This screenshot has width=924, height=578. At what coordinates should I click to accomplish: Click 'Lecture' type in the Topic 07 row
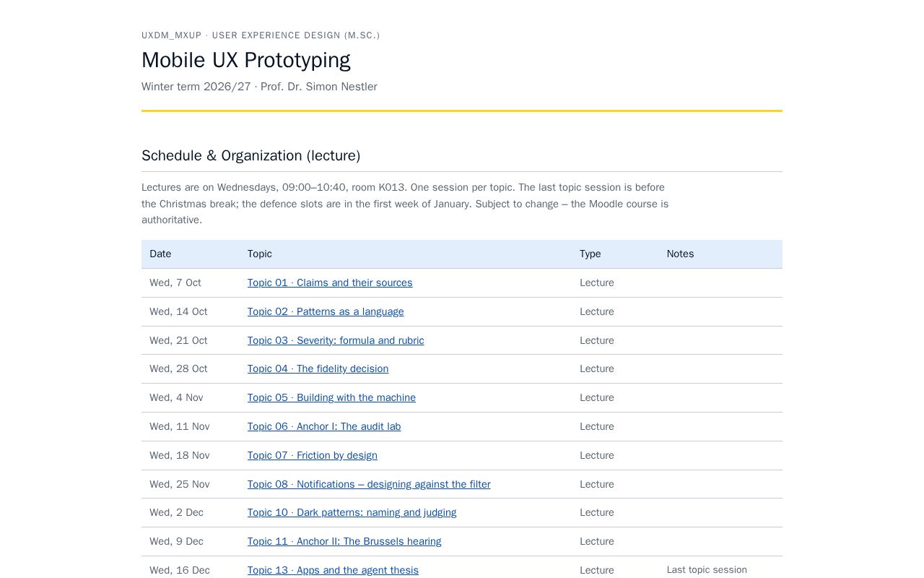[597, 455]
